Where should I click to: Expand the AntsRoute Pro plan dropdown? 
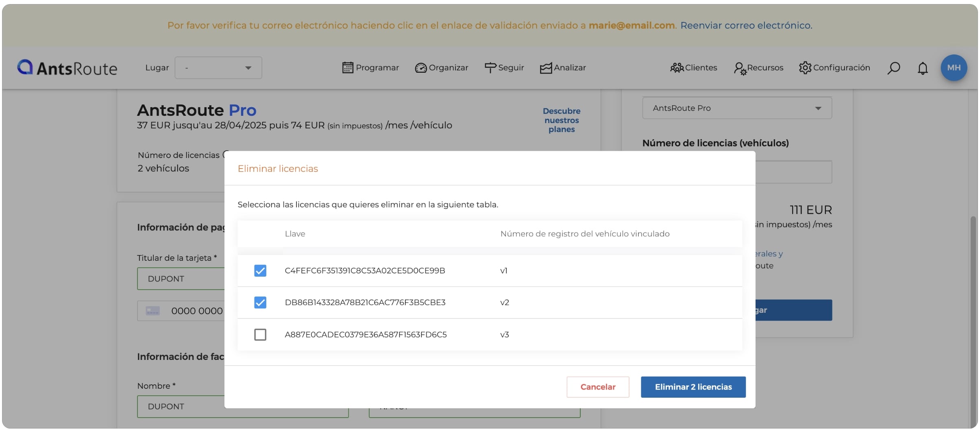click(x=737, y=108)
